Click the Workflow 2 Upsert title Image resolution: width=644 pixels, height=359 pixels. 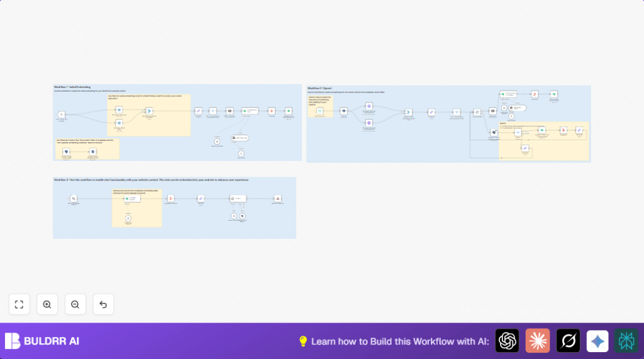pyautogui.click(x=320, y=88)
